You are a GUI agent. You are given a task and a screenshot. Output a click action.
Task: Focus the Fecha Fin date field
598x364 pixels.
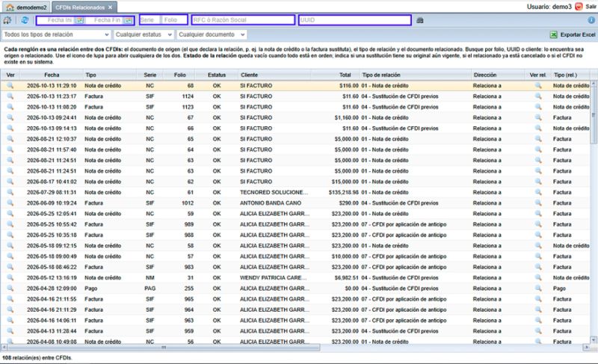pyautogui.click(x=105, y=20)
